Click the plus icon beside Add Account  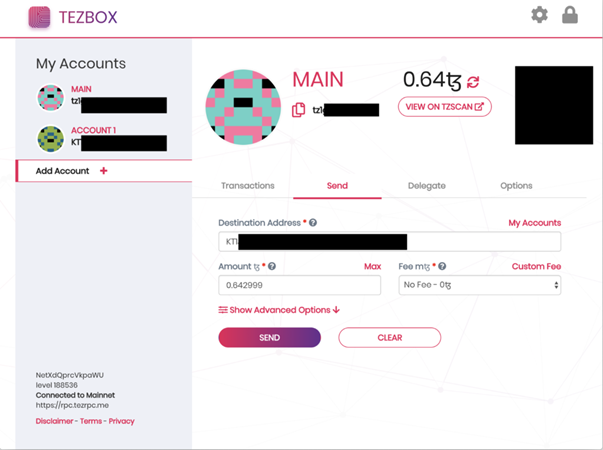click(103, 170)
